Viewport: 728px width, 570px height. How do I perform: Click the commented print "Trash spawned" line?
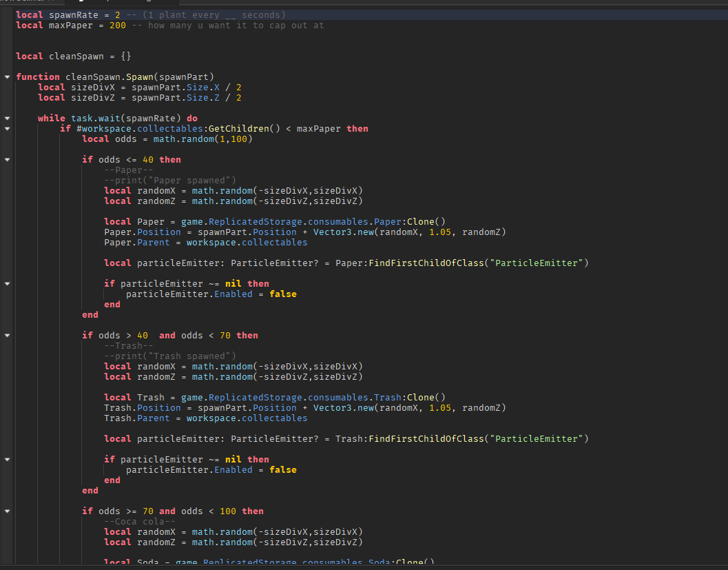[x=169, y=356]
